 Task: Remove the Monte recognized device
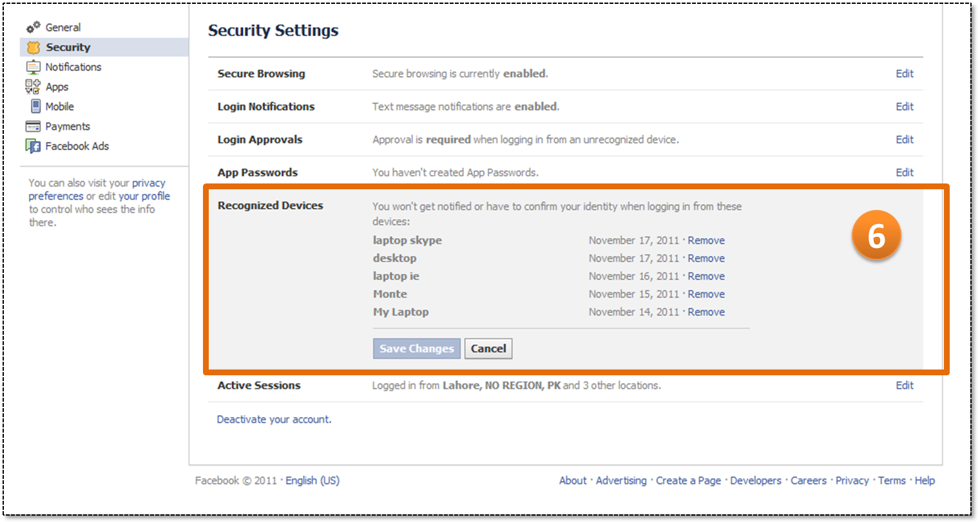tap(706, 294)
